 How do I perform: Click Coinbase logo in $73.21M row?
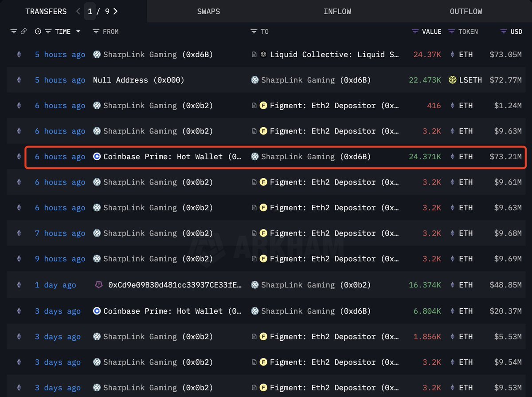click(x=97, y=157)
